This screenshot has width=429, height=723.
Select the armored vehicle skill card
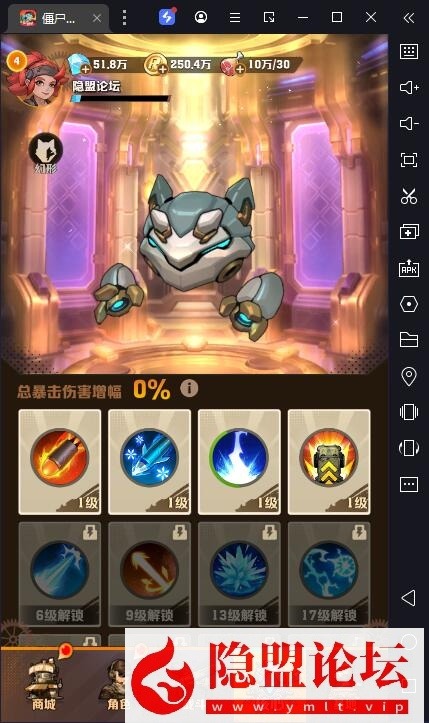coord(329,462)
